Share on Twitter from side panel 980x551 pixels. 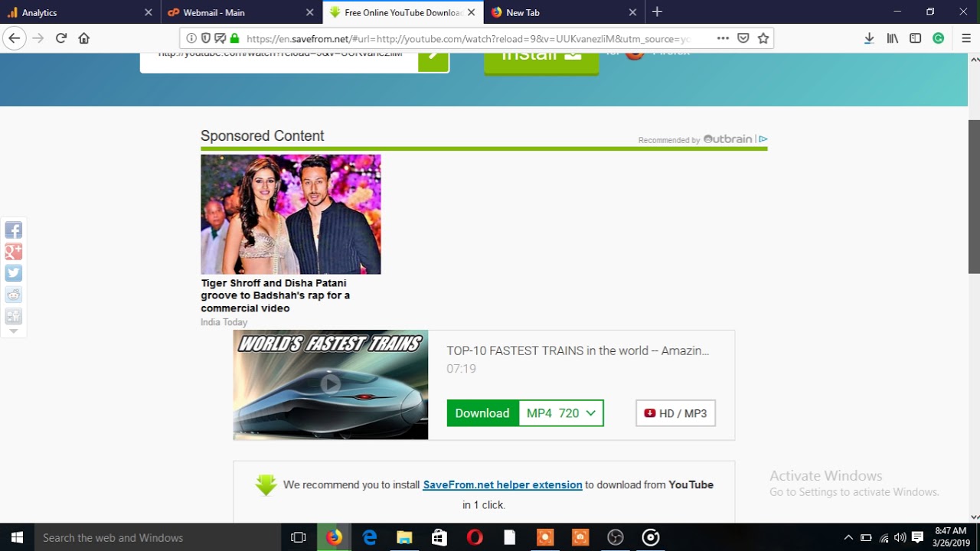[13, 273]
